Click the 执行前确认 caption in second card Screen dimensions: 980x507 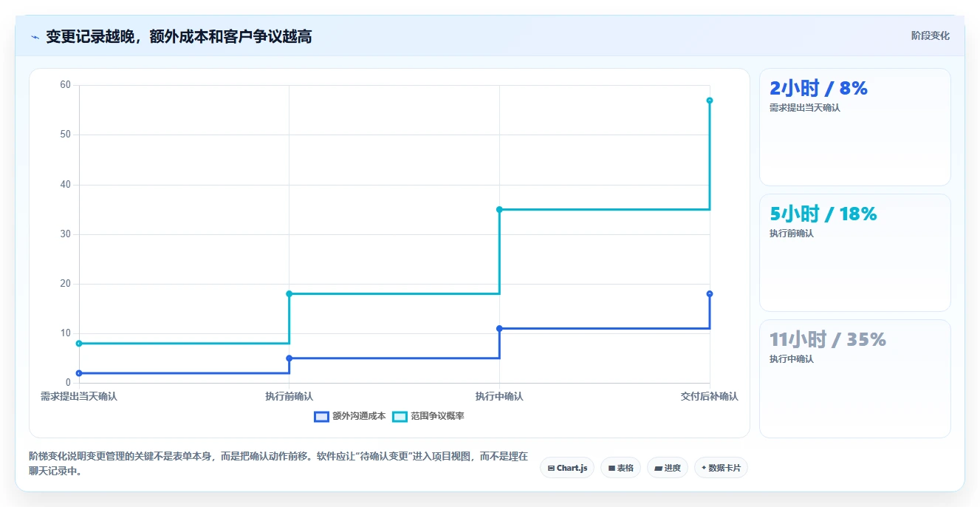tap(792, 234)
